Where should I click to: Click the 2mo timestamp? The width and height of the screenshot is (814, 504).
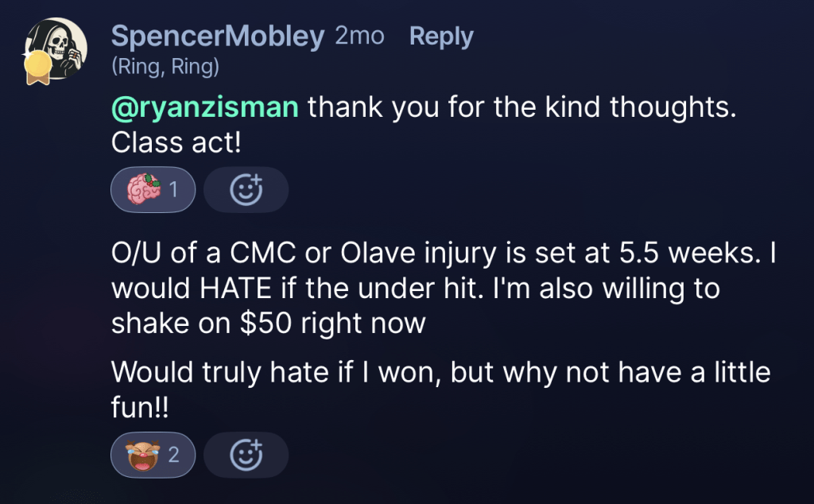coord(359,37)
